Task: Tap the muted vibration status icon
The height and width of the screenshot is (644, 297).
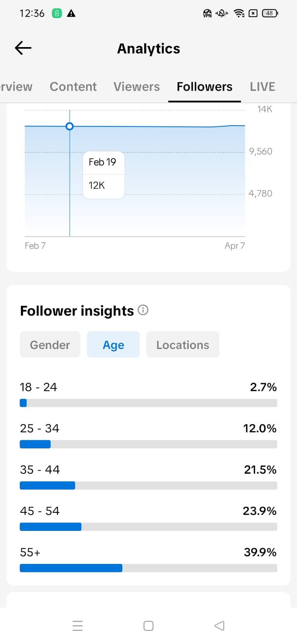Action: coord(222,13)
